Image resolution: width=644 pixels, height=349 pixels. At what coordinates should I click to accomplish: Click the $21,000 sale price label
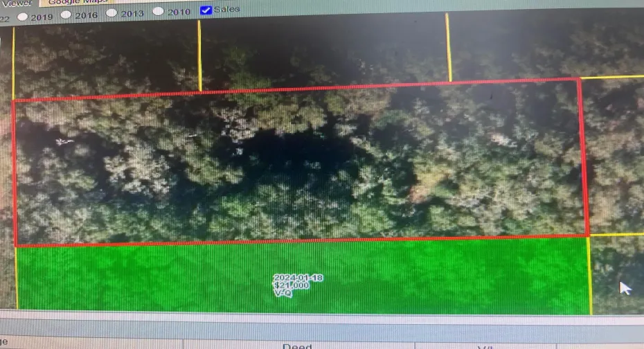tap(292, 285)
